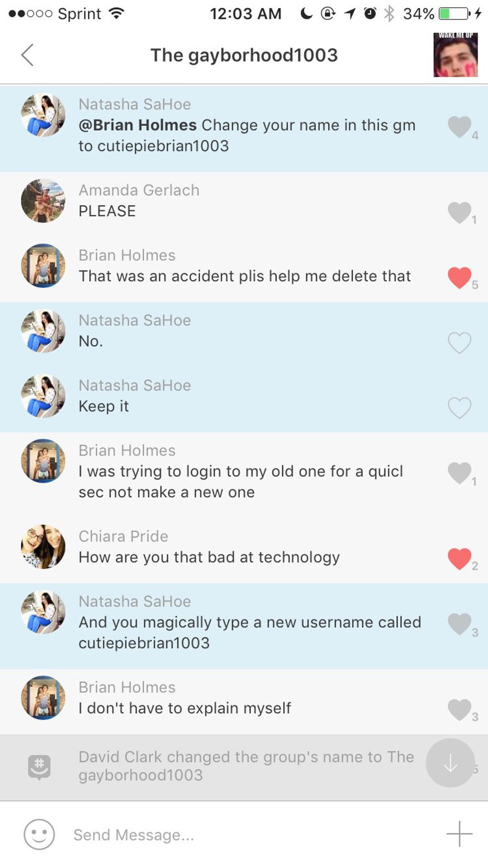Like Natasha's "magically type a new username" message
Screen dimensions: 488x868
[459, 624]
